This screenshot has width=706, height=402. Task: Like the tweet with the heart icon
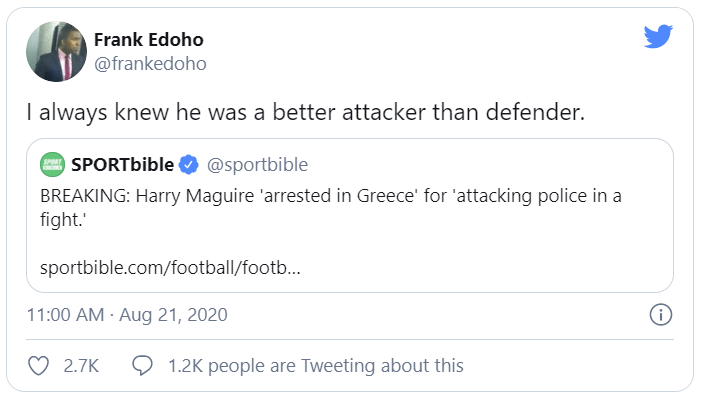pyautogui.click(x=39, y=365)
